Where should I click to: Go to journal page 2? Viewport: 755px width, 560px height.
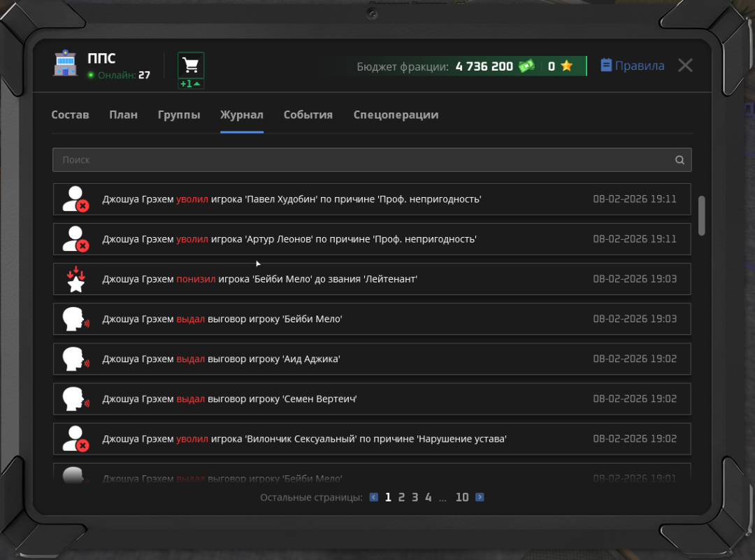pos(401,498)
